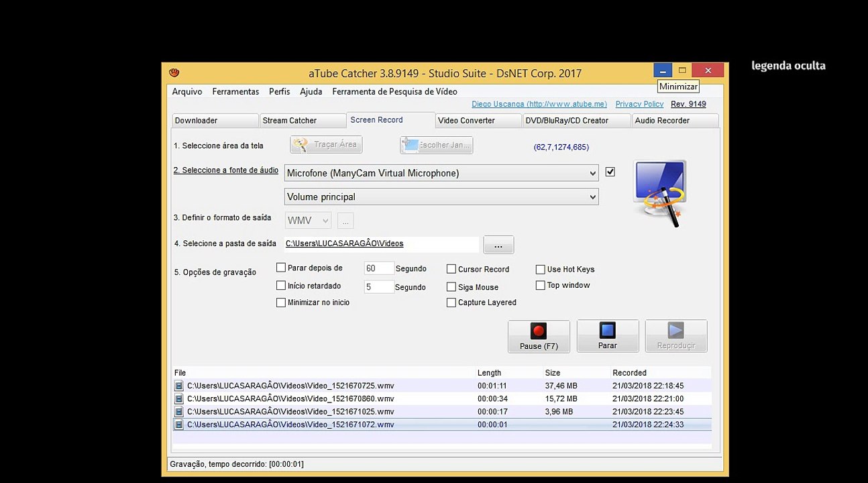Click the 60 seconds stop-after field

pyautogui.click(x=379, y=268)
